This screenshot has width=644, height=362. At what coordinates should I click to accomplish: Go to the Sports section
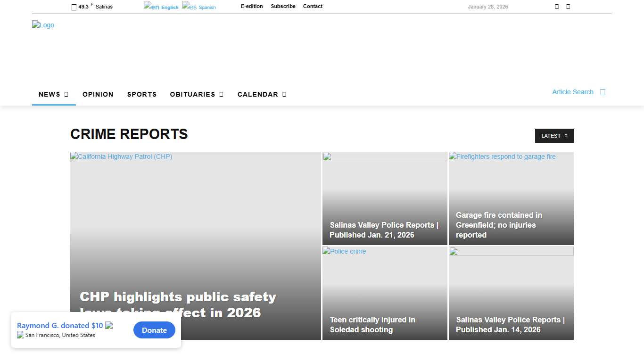click(x=142, y=94)
